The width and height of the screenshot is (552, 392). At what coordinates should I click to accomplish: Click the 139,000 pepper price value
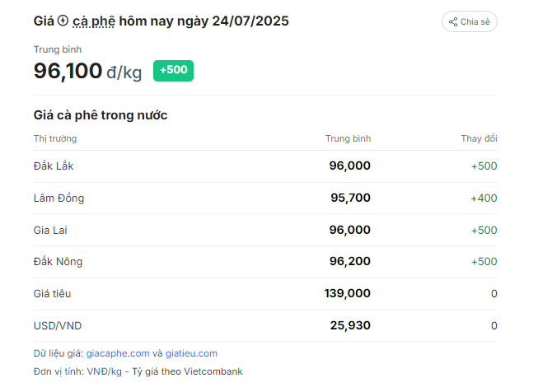(x=348, y=293)
